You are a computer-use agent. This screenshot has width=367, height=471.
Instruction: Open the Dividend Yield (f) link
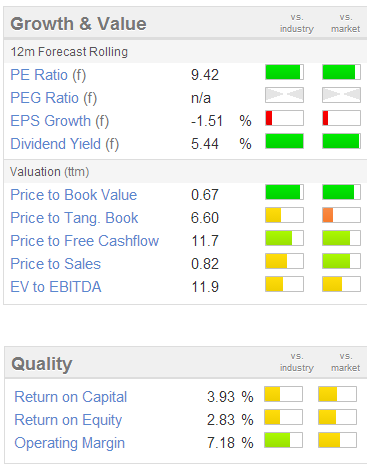click(x=65, y=144)
